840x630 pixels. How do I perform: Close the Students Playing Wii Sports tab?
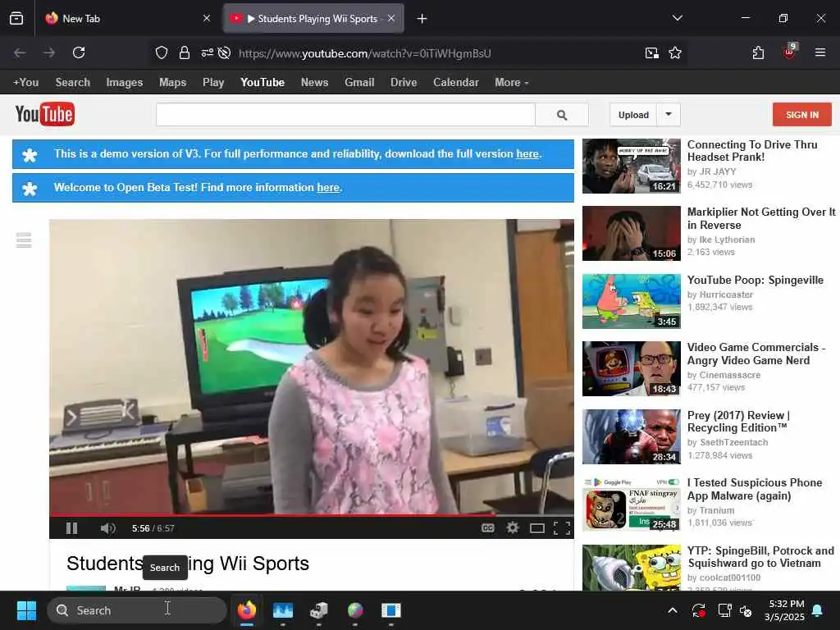pos(391,19)
